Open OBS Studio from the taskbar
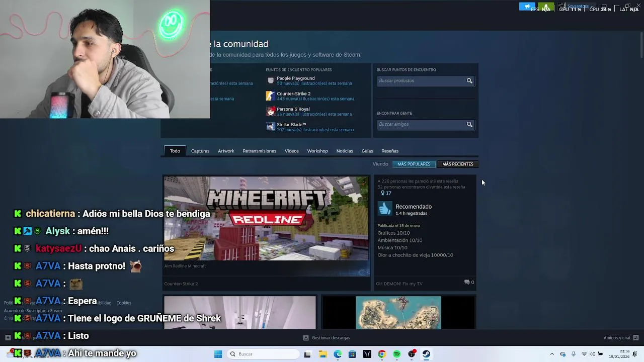This screenshot has height=362, width=644. (x=412, y=354)
